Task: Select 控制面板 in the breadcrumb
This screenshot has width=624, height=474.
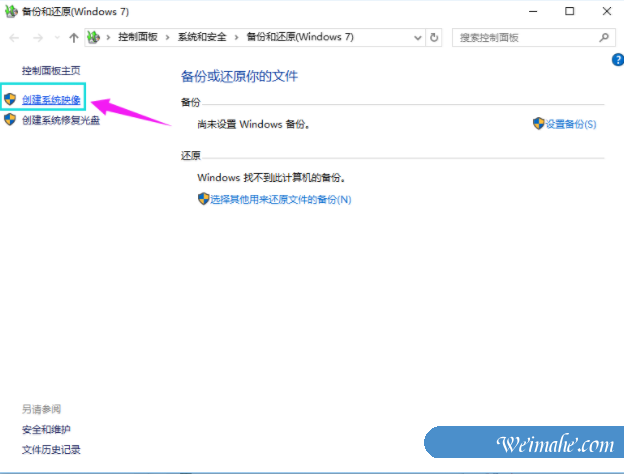Action: [x=138, y=37]
